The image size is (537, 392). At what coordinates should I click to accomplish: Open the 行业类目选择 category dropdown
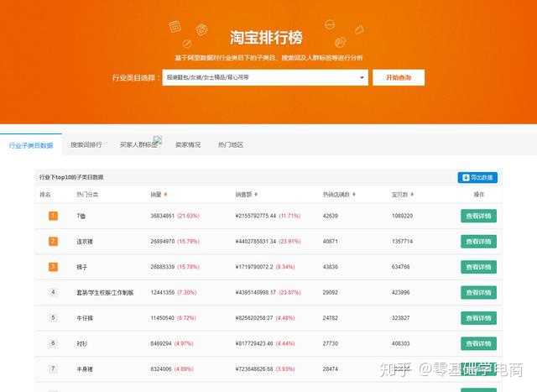(265, 77)
